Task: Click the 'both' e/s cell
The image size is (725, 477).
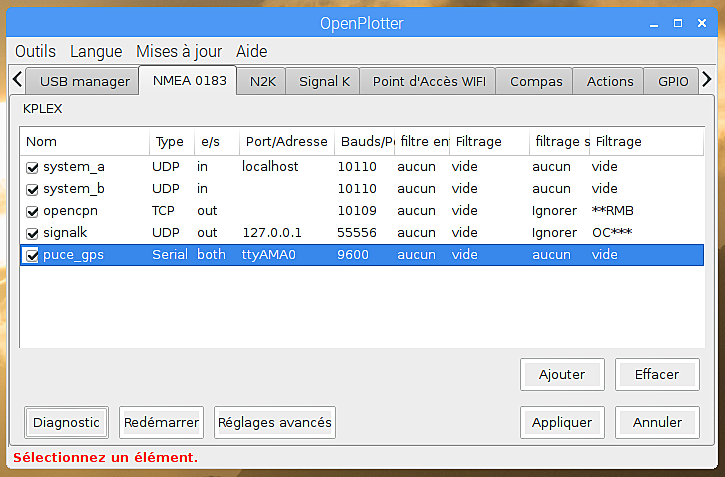Action: click(211, 255)
